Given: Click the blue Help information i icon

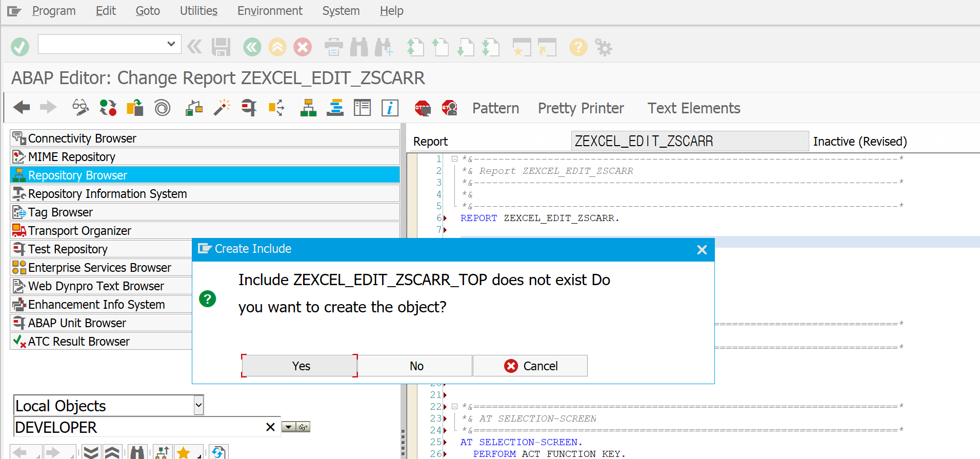Looking at the screenshot, I should [390, 108].
